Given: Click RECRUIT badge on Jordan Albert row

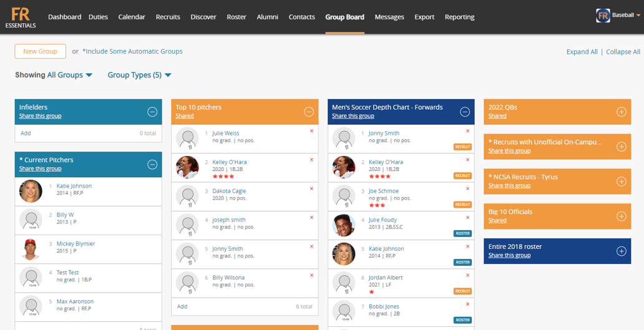Looking at the screenshot, I should (462, 291).
